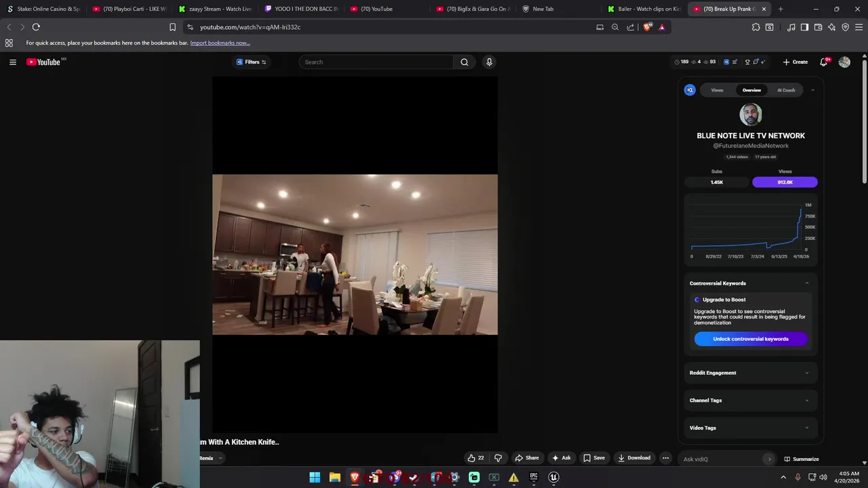Open Brave Wallet icon in toolbar
The width and height of the screenshot is (868, 488).
pyautogui.click(x=818, y=27)
